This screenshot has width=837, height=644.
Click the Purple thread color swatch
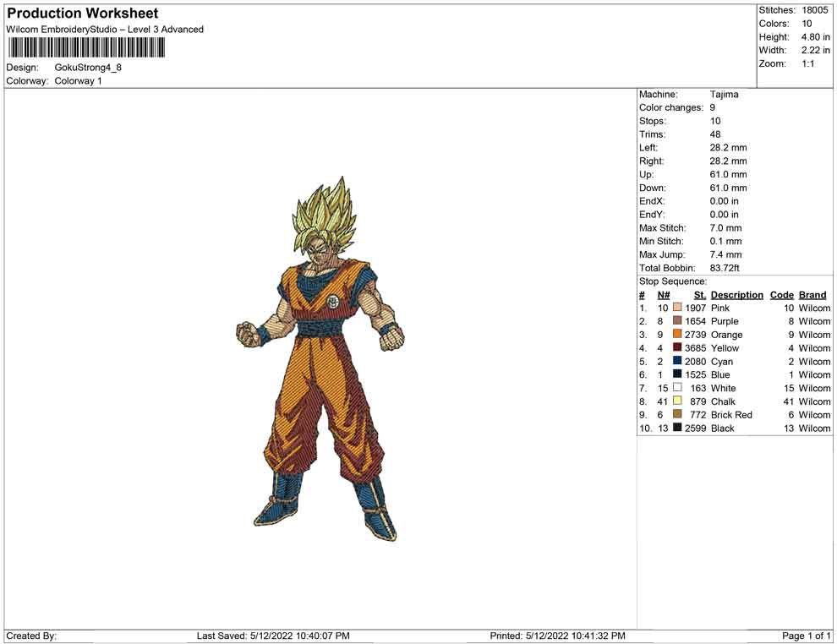coord(677,320)
